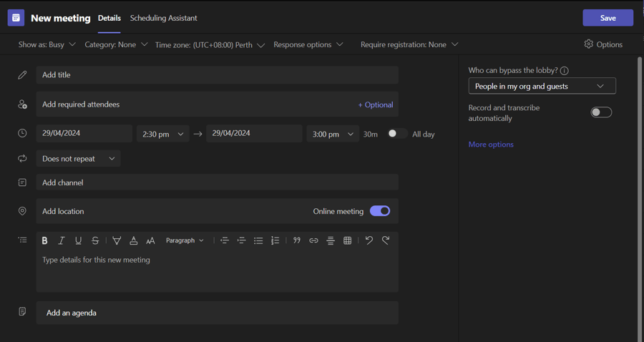Insert a quote block
Viewport: 644px width, 342px height.
297,240
